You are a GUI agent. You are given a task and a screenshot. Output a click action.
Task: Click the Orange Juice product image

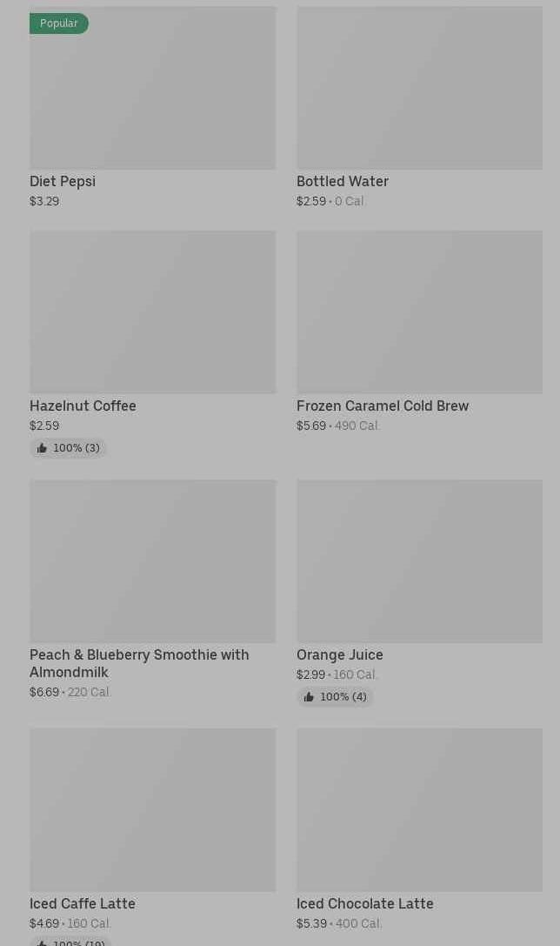[x=419, y=560]
